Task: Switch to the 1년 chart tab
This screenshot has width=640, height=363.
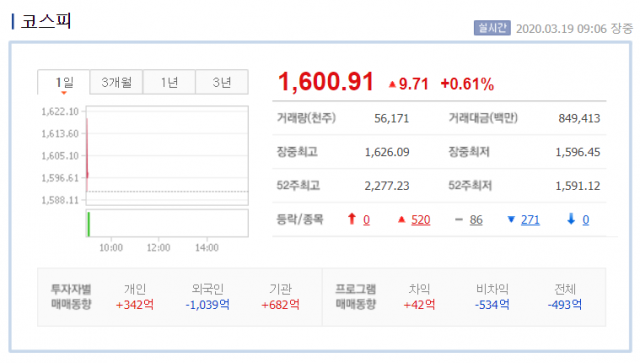Action: pos(169,82)
